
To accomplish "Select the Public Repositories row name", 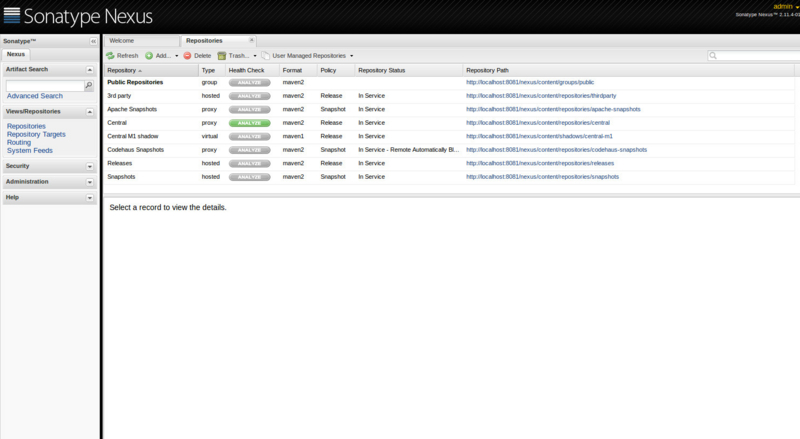I will pos(135,82).
